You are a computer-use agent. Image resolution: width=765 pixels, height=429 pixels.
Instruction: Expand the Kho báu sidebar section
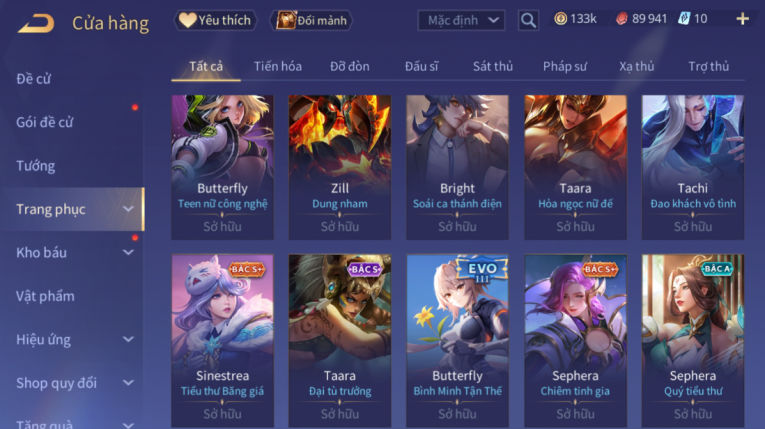74,252
